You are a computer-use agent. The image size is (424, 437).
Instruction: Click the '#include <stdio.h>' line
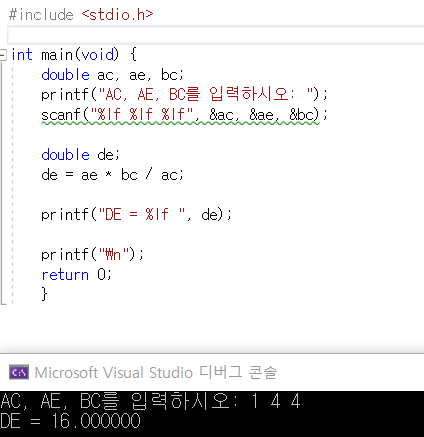point(81,14)
